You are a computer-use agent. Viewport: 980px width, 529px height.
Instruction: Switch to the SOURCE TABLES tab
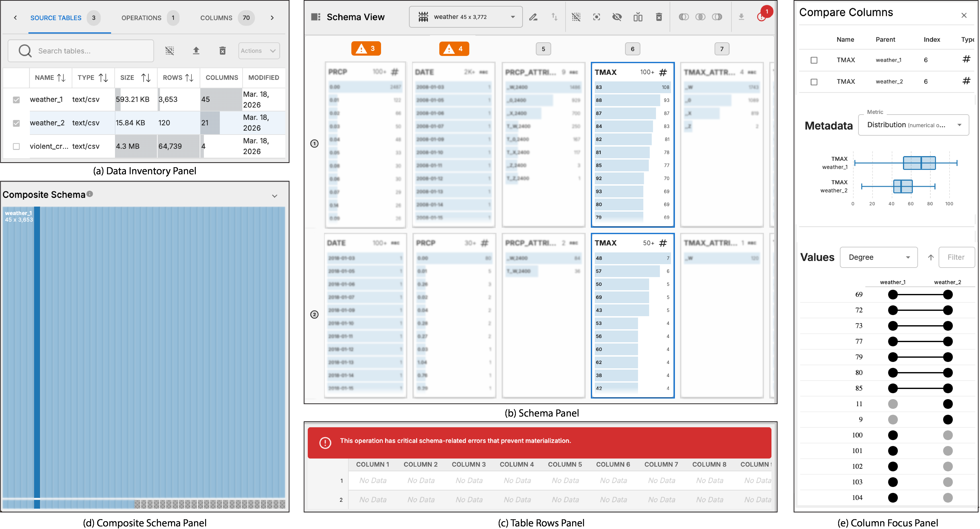point(65,18)
